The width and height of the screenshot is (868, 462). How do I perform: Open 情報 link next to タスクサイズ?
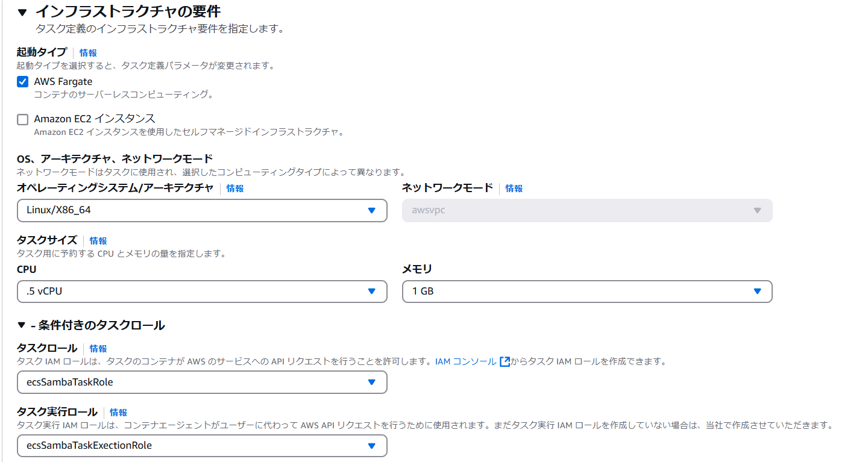[98, 241]
